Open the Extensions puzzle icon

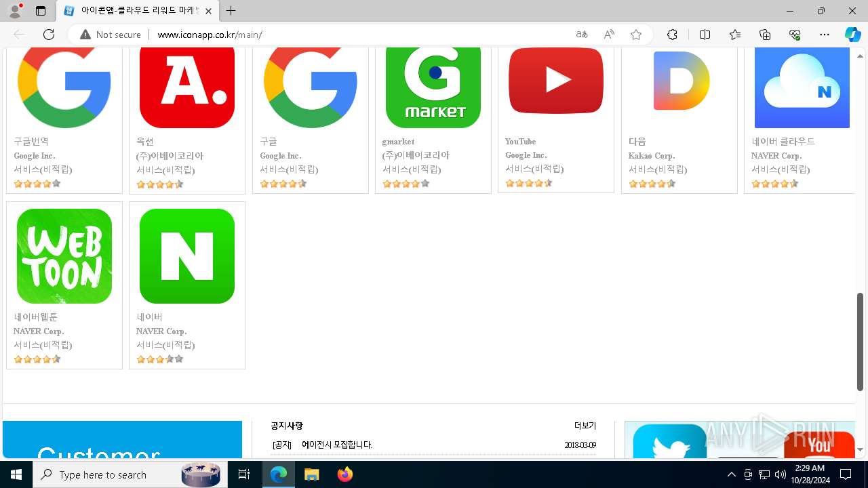[x=672, y=35]
